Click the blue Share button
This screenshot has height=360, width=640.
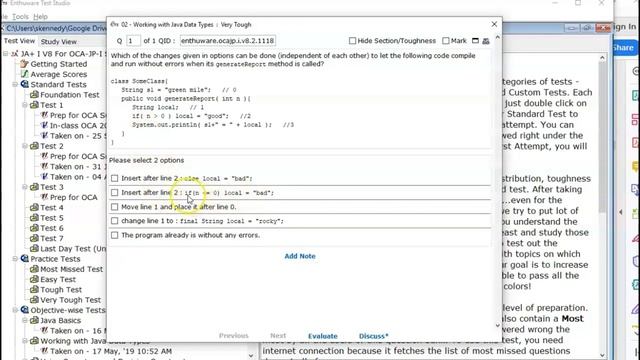[624, 48]
